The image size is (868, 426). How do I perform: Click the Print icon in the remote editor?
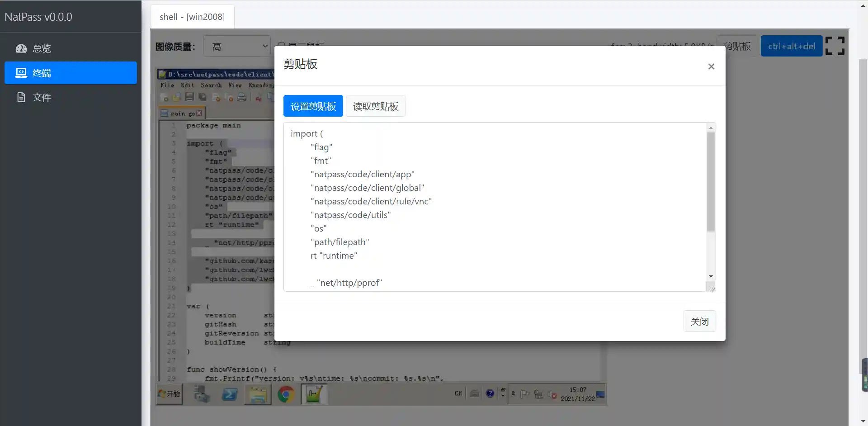tap(241, 97)
